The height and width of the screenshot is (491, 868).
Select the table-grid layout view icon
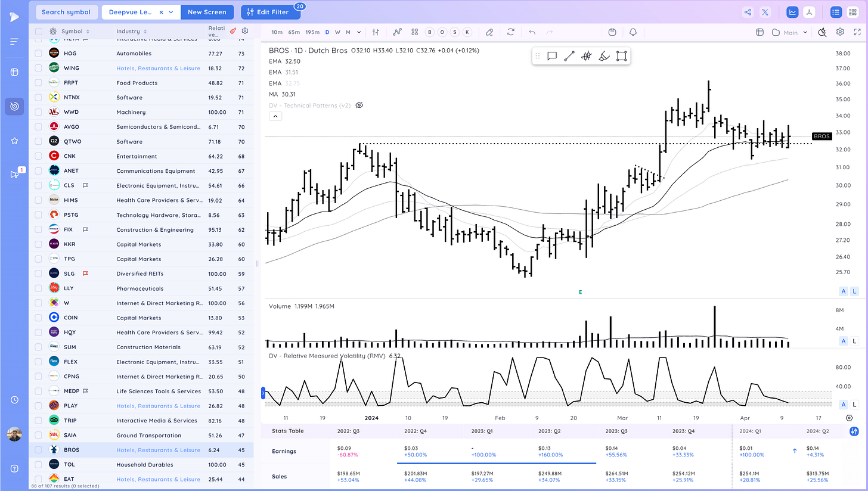coord(852,12)
